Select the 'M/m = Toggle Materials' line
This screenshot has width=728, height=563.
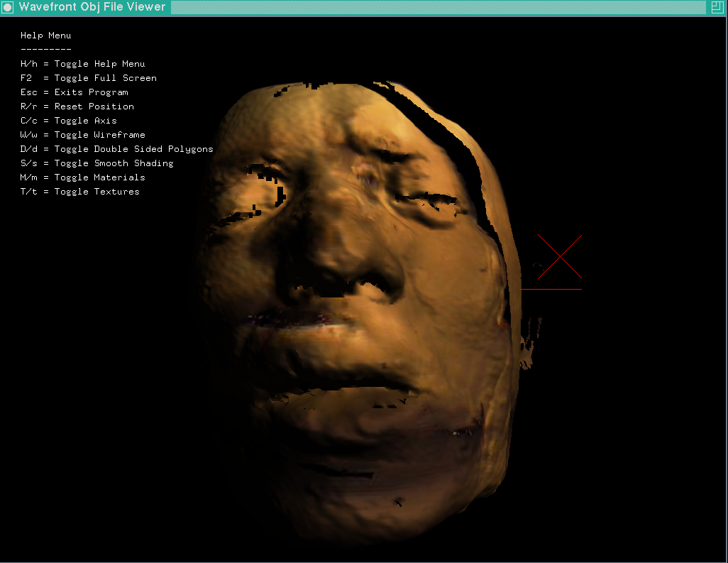[82, 177]
